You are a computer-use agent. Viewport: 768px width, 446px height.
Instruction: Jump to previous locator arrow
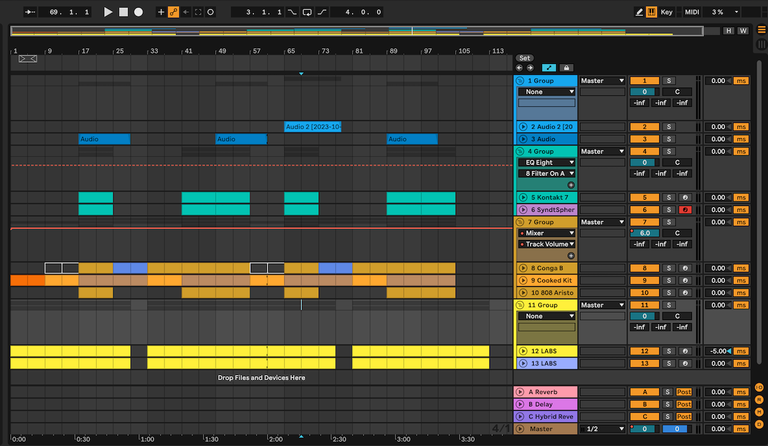[x=520, y=68]
